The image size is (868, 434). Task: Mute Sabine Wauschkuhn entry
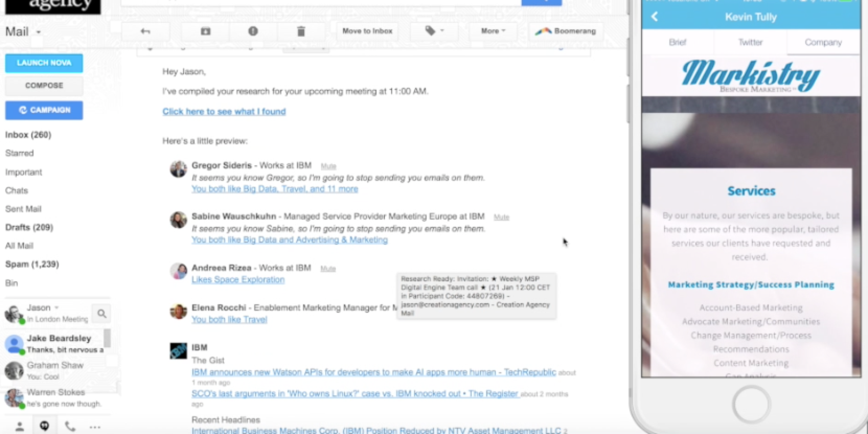(x=501, y=217)
